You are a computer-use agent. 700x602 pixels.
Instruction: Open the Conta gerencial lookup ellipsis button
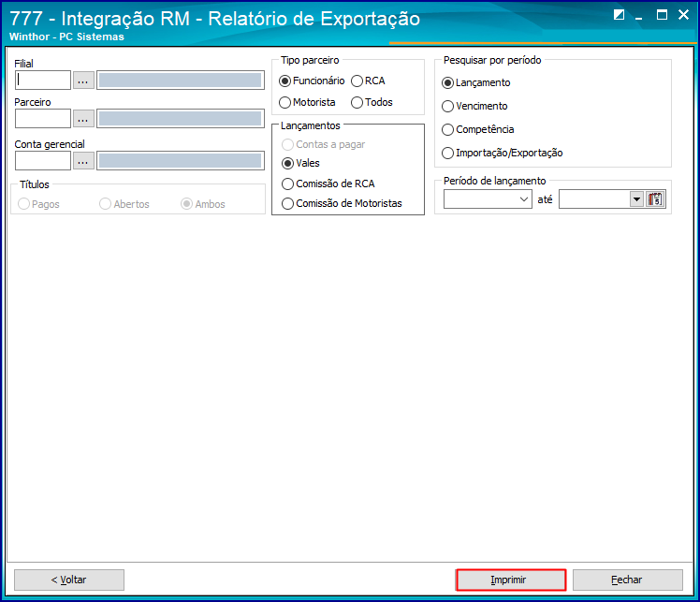(83, 161)
